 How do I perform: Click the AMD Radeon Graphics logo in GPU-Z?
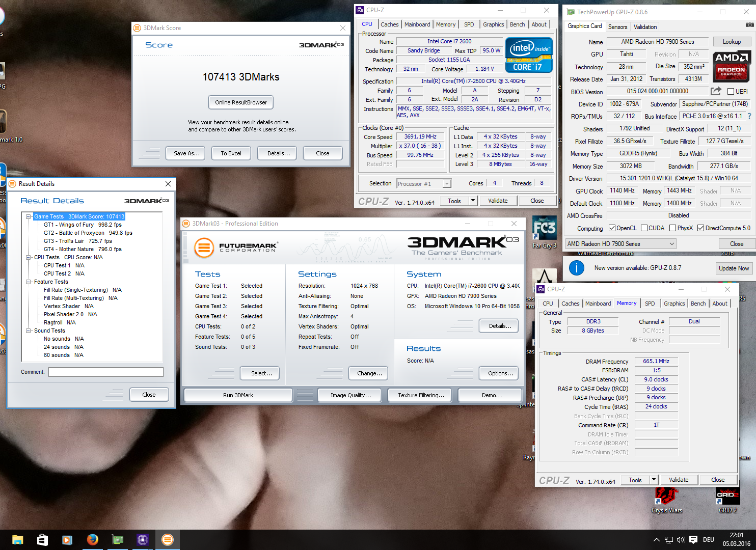(x=732, y=66)
